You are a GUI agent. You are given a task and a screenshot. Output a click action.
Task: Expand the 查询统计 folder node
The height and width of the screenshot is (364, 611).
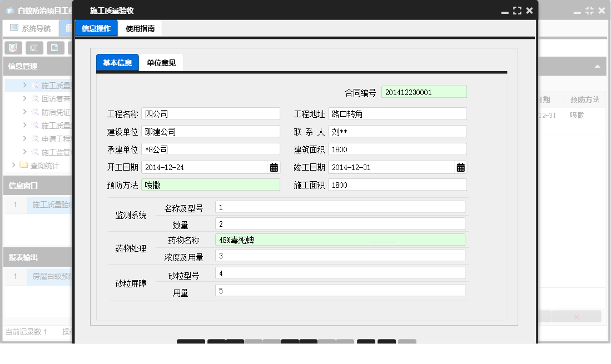[14, 165]
